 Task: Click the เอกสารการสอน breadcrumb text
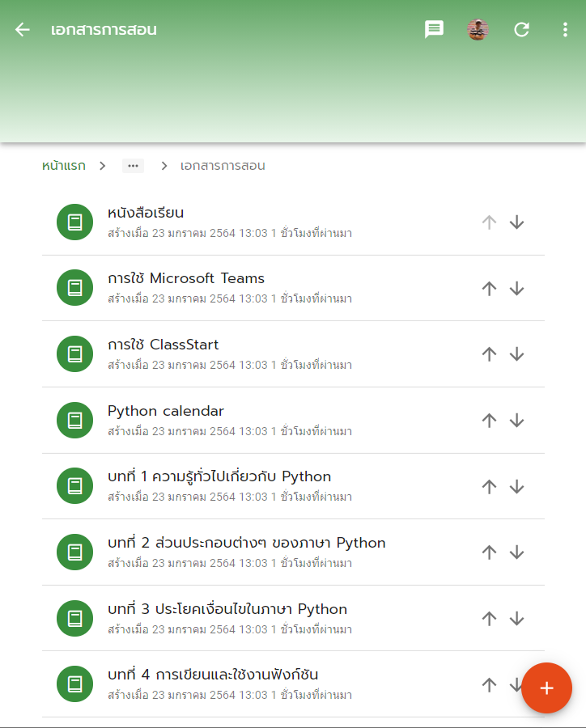pos(223,166)
